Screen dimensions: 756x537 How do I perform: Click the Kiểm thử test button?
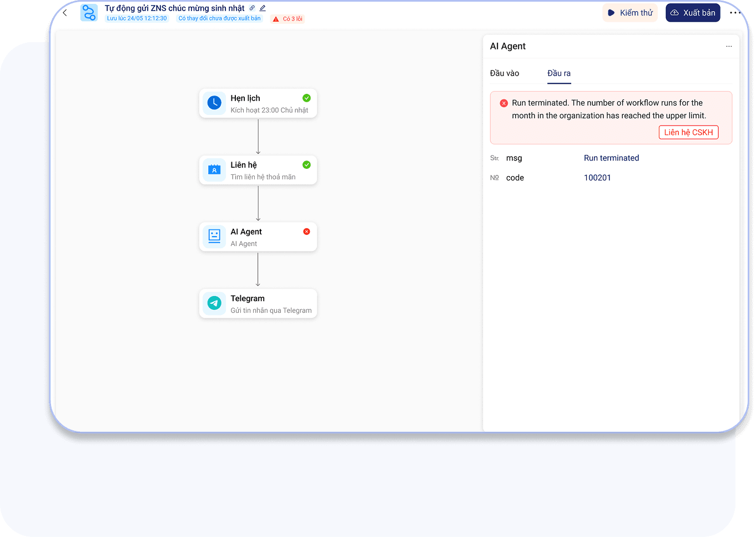coord(630,13)
